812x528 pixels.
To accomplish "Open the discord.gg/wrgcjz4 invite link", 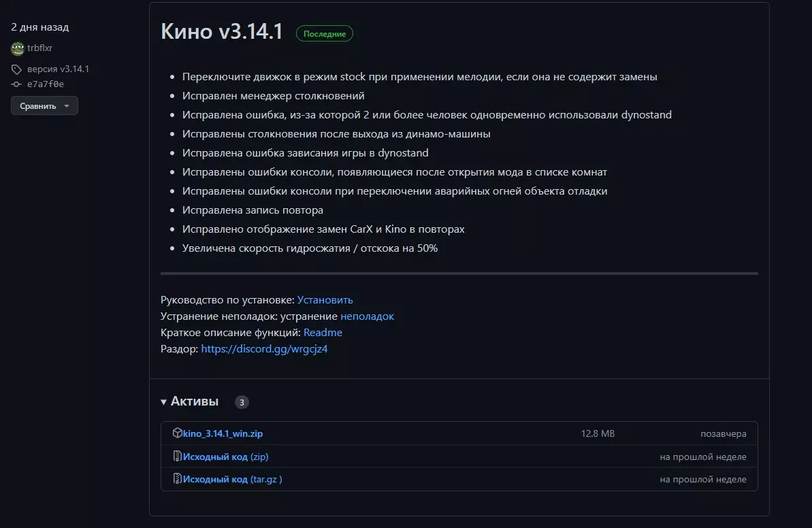I will tap(264, 349).
